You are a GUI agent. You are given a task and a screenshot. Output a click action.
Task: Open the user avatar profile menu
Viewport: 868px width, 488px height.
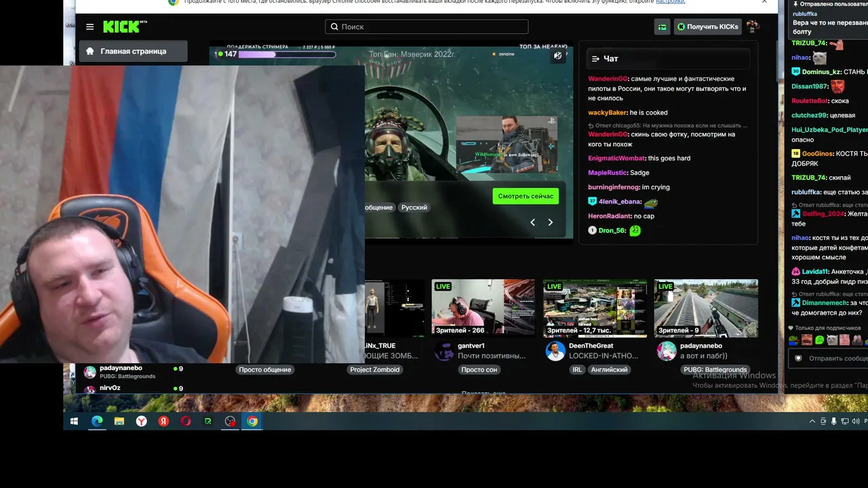point(752,26)
